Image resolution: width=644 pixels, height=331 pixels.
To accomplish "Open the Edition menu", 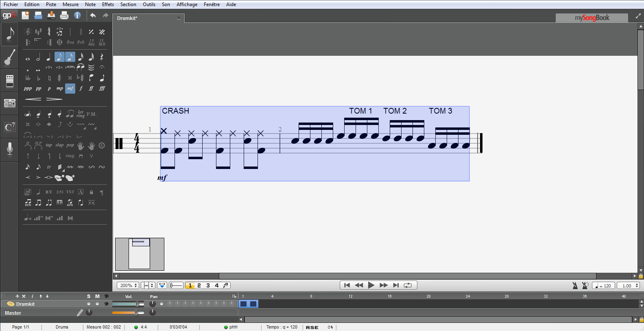I will click(x=32, y=4).
